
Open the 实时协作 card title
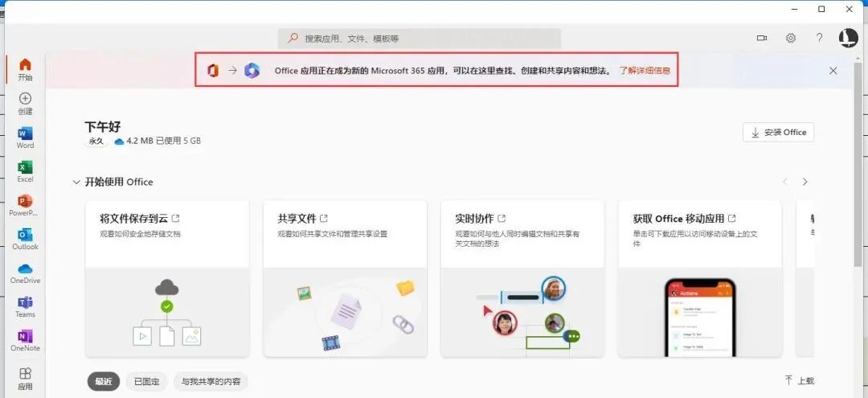(474, 218)
